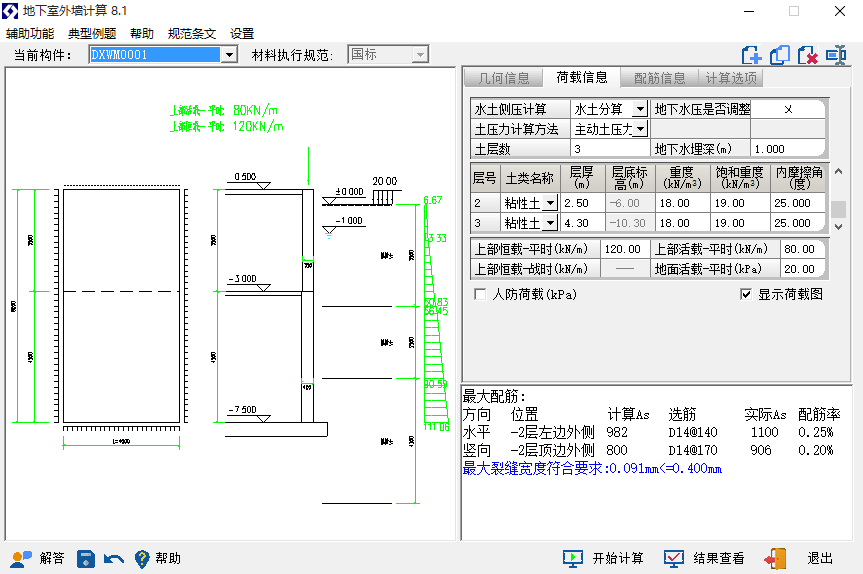Click the 解答 support person icon
Viewport: 863px width, 574px height.
click(x=21, y=559)
